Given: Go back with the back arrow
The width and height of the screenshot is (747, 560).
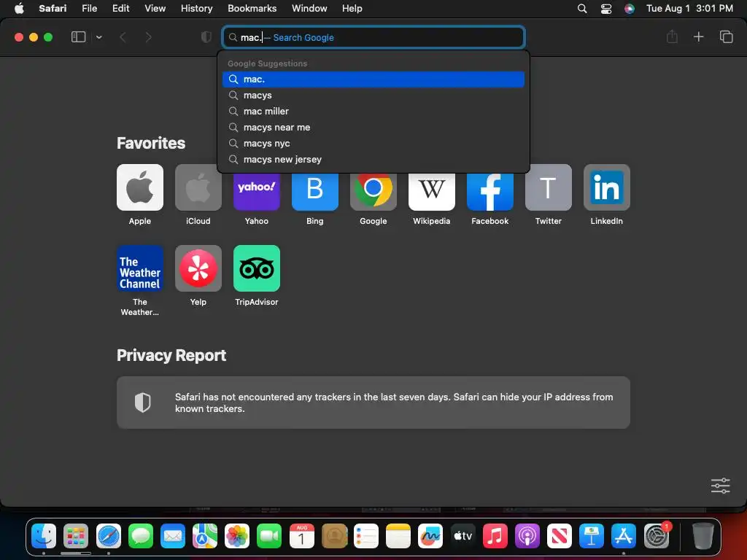Looking at the screenshot, I should [x=123, y=37].
